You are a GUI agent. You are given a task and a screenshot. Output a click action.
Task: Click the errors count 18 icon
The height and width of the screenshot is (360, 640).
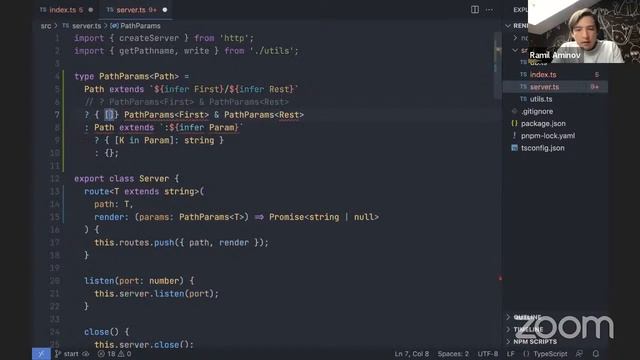point(101,354)
